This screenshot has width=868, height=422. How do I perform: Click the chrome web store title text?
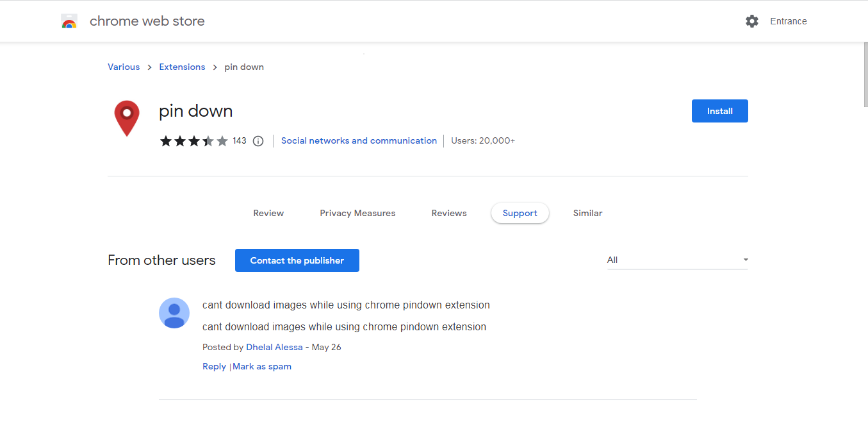(x=147, y=21)
